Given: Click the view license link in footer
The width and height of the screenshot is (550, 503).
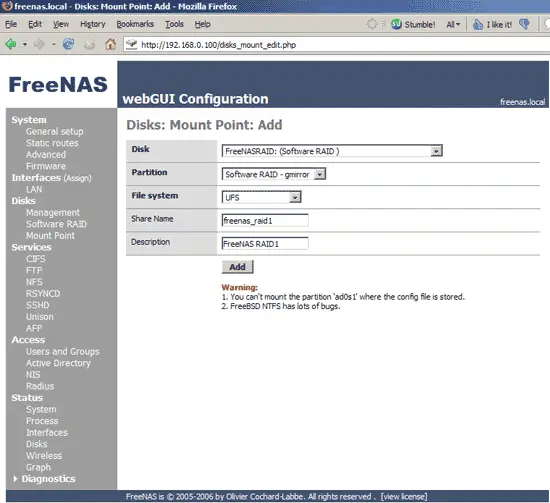Looking at the screenshot, I should (x=404, y=497).
